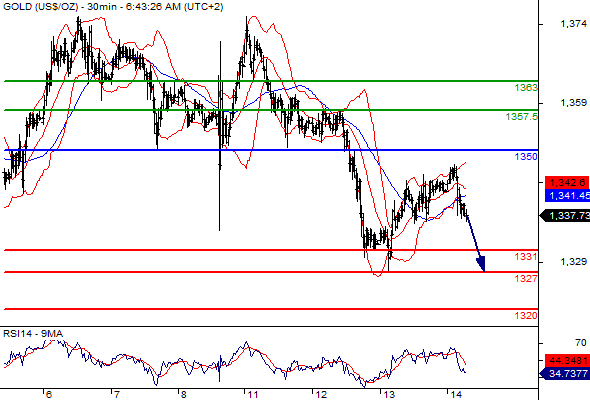Click the red 1331 support label
The height and width of the screenshot is (400, 590).
click(x=526, y=257)
